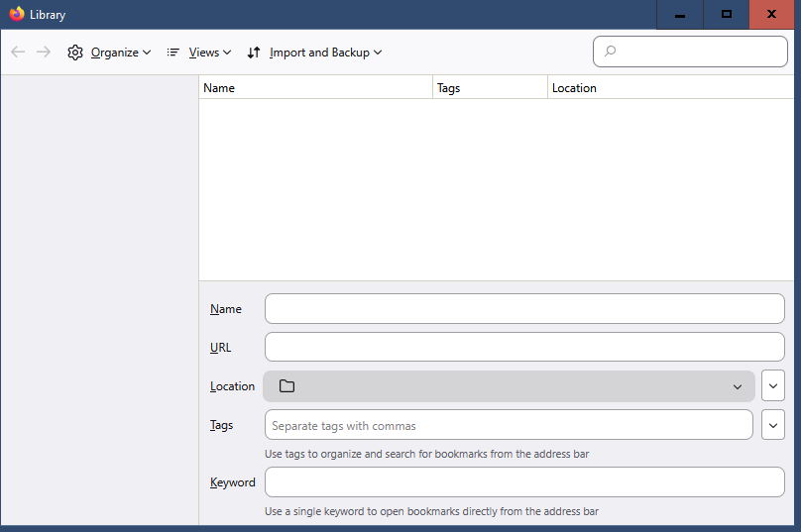Expand the tag selector beside Tags field
Image resolution: width=801 pixels, height=532 pixels.
coord(773,425)
